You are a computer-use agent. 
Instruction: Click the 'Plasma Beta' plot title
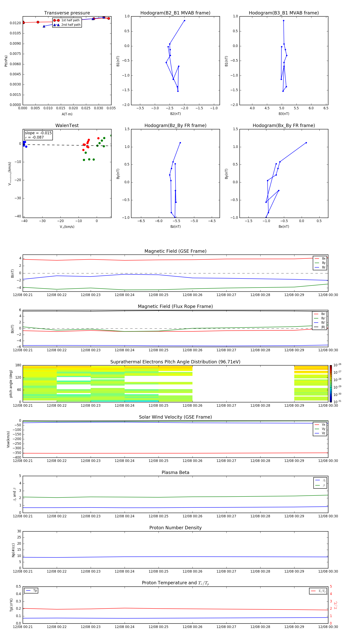pos(175,473)
